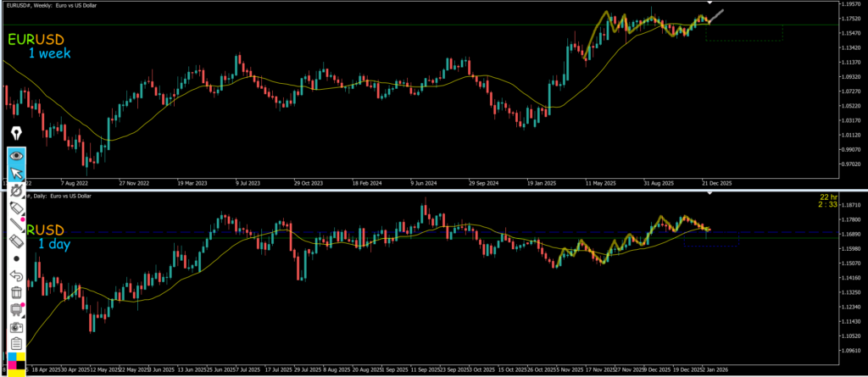Click the white shift marker on daily chart
The height and width of the screenshot is (377, 868).
click(x=709, y=194)
